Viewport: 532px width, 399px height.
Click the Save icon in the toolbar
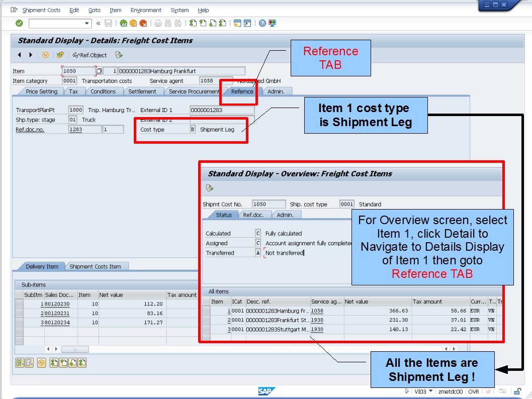109,23
